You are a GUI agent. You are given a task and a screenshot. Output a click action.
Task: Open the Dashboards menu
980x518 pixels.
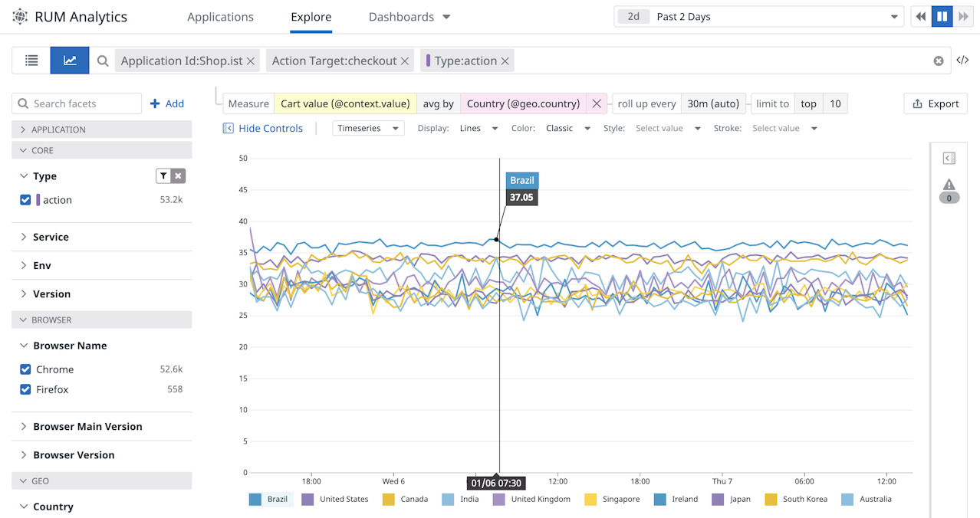point(409,17)
